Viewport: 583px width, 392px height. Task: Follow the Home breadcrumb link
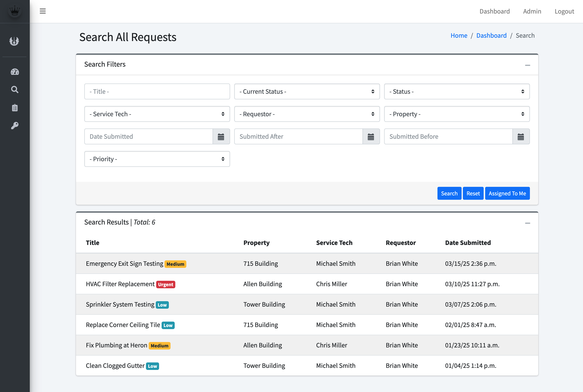(459, 35)
